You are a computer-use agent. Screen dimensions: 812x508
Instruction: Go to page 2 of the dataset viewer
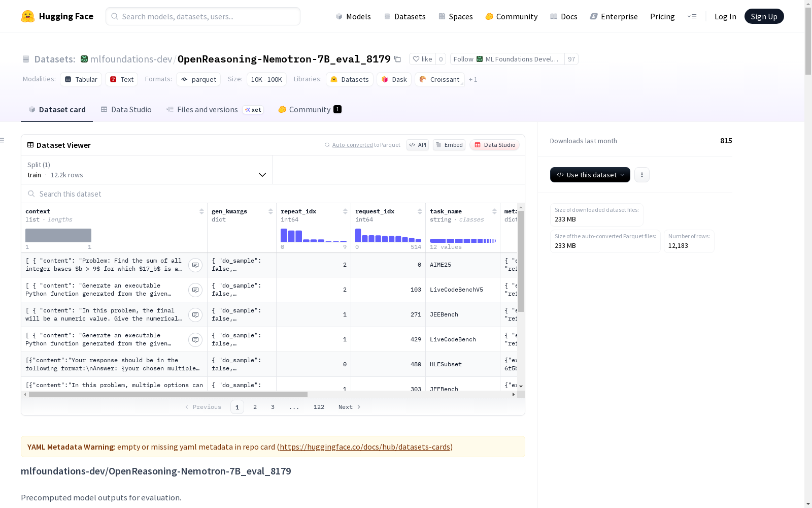[255, 407]
